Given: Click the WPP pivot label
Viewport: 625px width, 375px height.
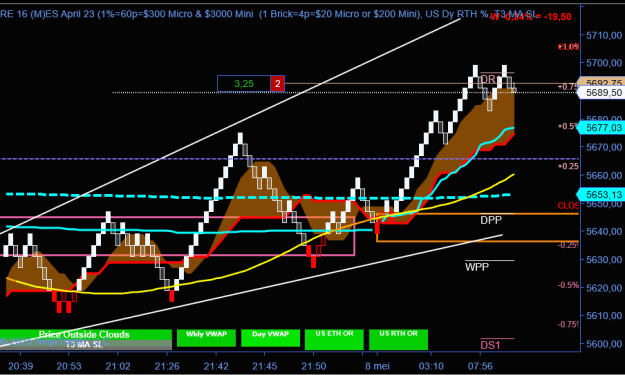Looking at the screenshot, I should [x=477, y=267].
